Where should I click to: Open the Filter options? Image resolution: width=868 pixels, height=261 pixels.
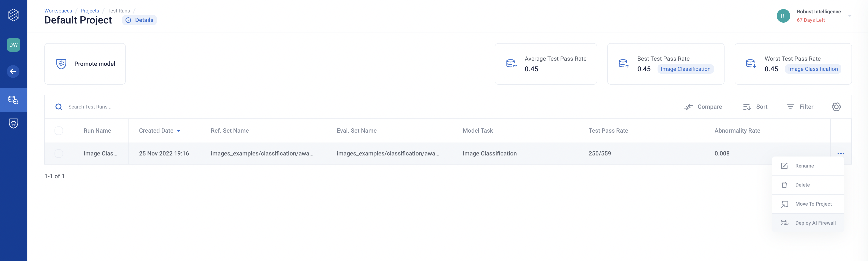(800, 107)
